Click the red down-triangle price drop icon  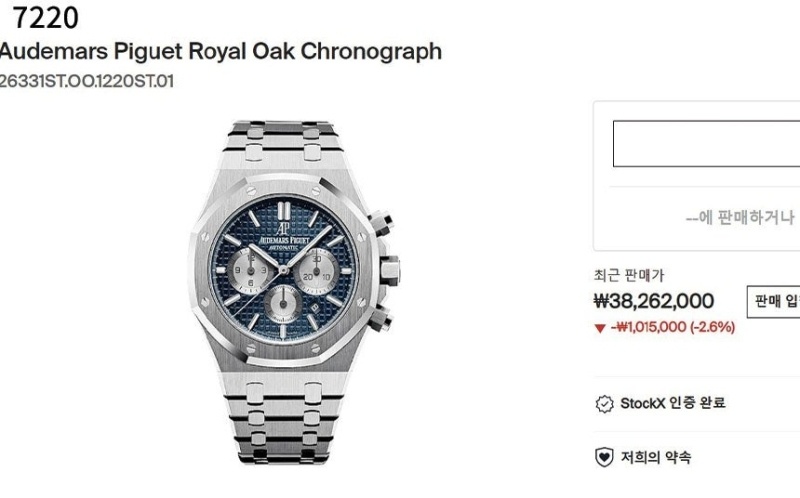pyautogui.click(x=600, y=327)
